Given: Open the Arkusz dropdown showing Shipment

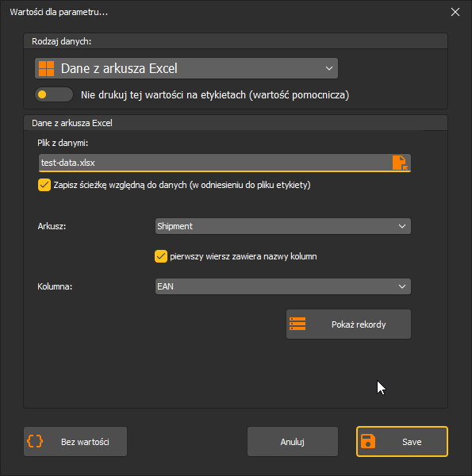Looking at the screenshot, I should pyautogui.click(x=283, y=226).
